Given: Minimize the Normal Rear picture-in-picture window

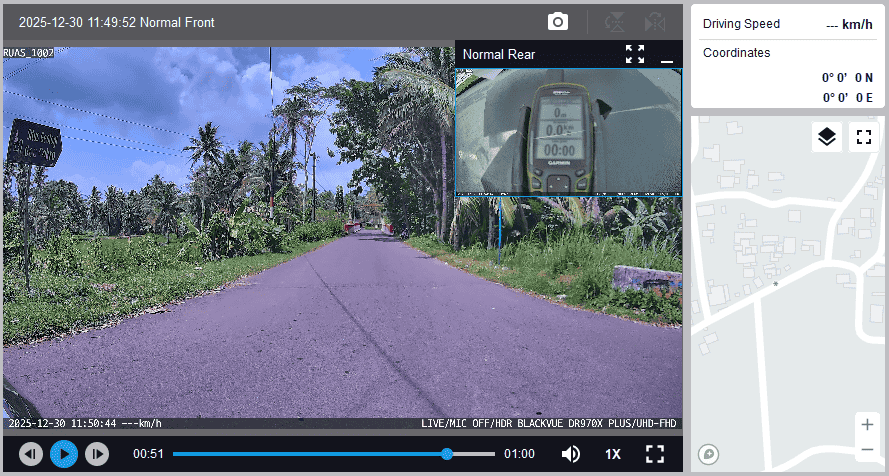Looking at the screenshot, I should pos(667,55).
